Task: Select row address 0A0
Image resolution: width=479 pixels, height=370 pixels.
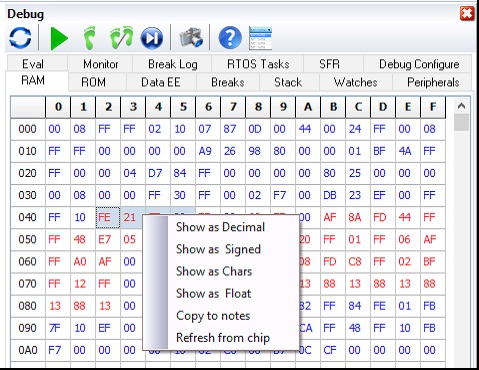Action: [28, 350]
